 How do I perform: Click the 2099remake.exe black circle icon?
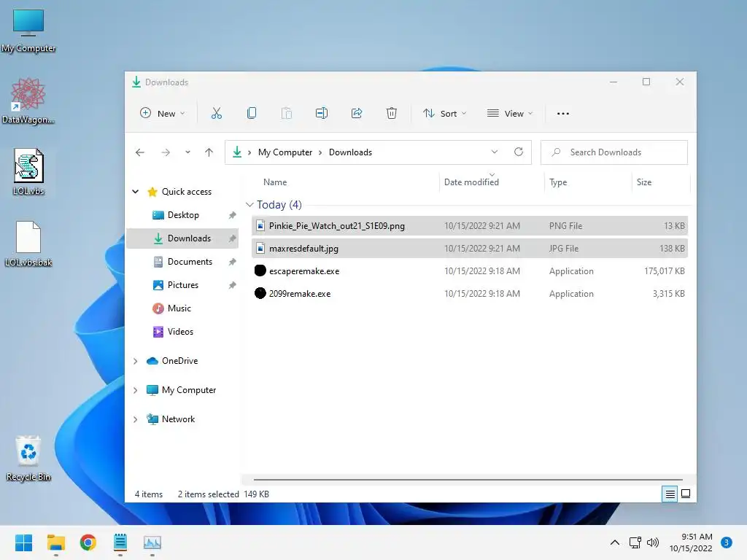coord(260,293)
